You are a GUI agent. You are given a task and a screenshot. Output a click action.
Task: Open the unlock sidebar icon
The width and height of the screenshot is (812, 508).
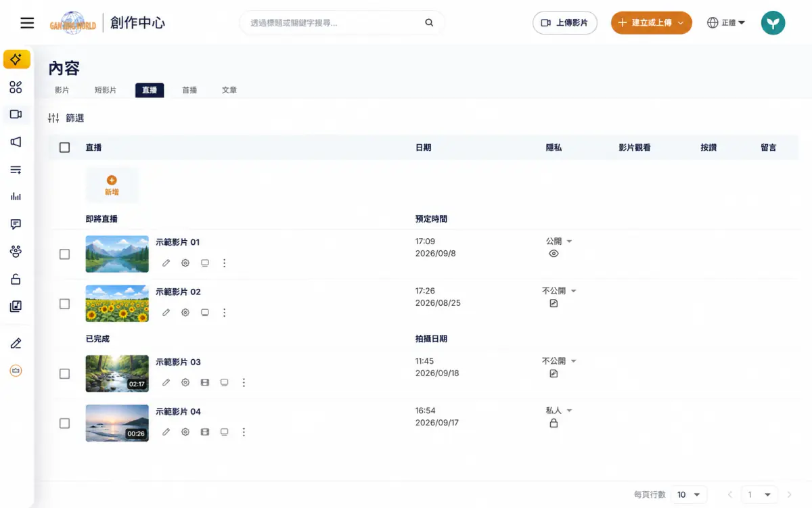click(16, 279)
